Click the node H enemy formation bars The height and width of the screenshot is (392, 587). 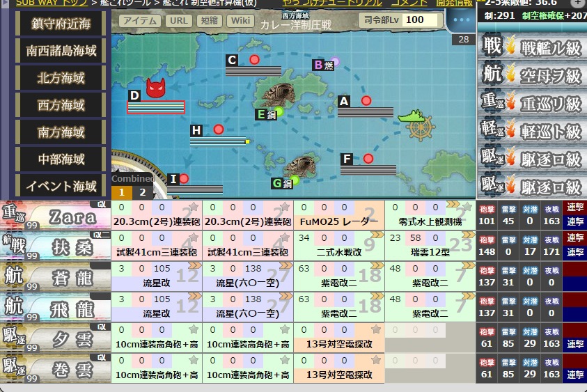(x=219, y=141)
